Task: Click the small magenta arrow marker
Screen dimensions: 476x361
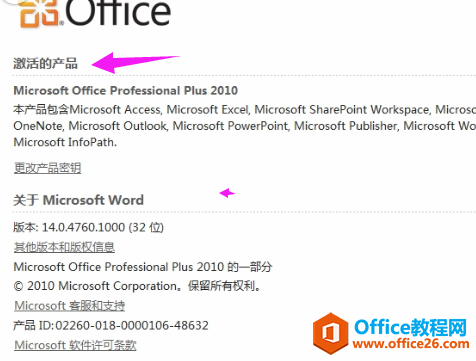Action: coord(227,193)
